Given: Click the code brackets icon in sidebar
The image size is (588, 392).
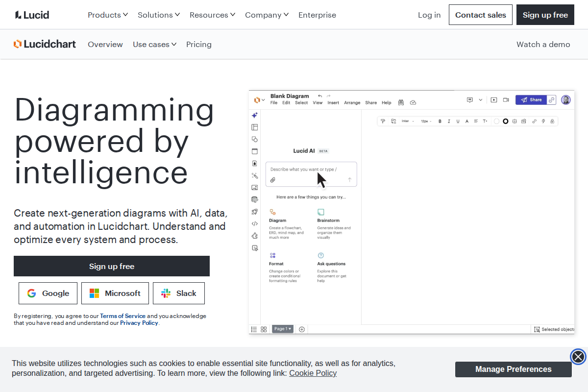Looking at the screenshot, I should point(254,223).
